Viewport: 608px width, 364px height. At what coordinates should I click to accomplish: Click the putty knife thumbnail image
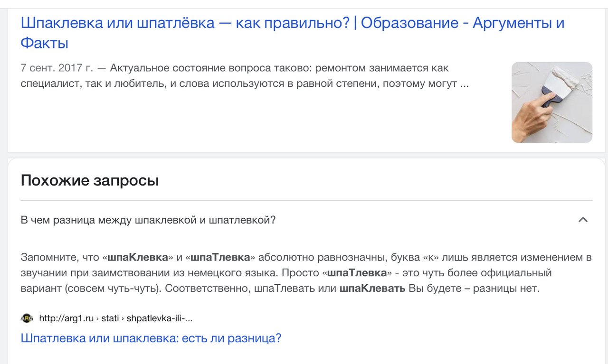point(552,103)
